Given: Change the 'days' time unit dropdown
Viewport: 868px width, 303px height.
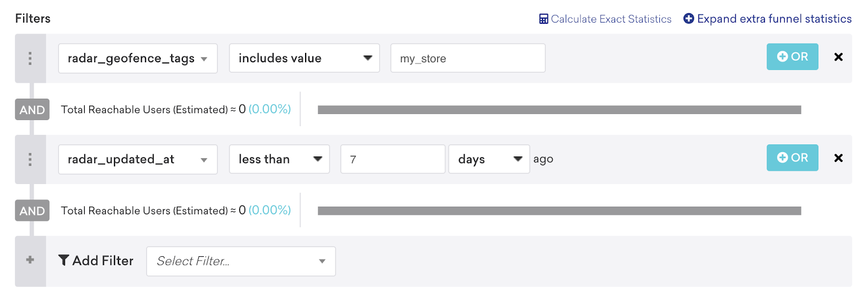Looking at the screenshot, I should pyautogui.click(x=489, y=159).
